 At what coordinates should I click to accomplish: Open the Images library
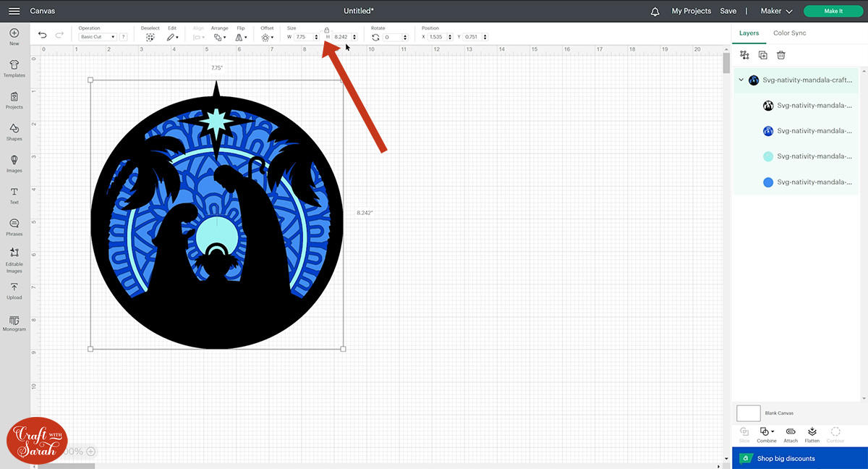(14, 164)
